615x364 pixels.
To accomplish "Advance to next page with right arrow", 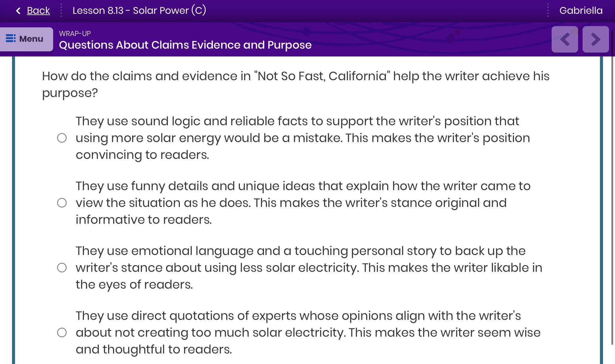I will pyautogui.click(x=595, y=39).
